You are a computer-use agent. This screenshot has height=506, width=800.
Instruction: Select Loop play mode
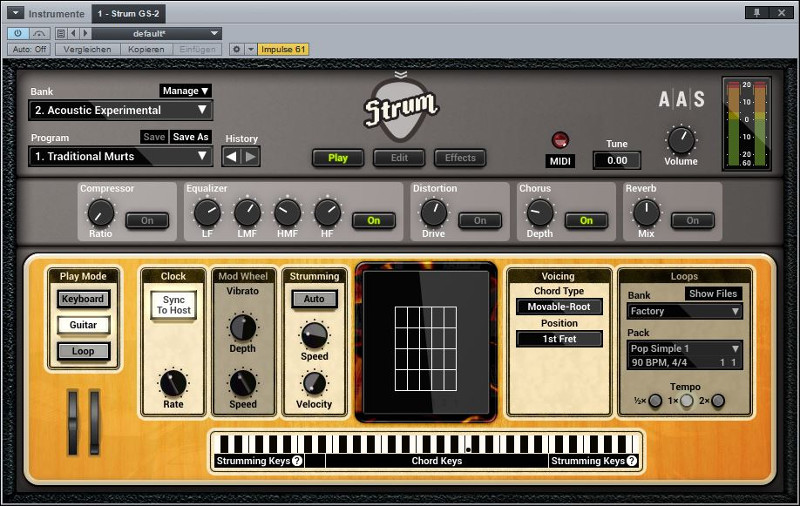pyautogui.click(x=83, y=351)
